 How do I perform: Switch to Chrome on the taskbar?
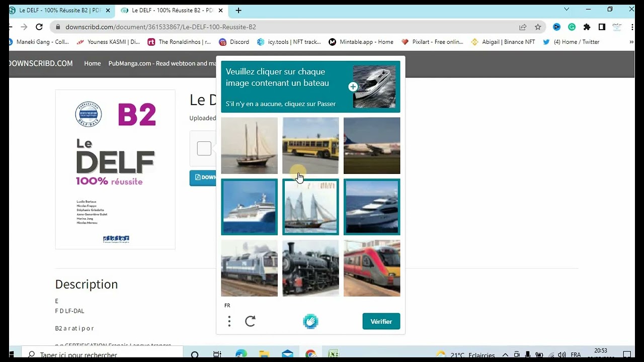(x=310, y=355)
